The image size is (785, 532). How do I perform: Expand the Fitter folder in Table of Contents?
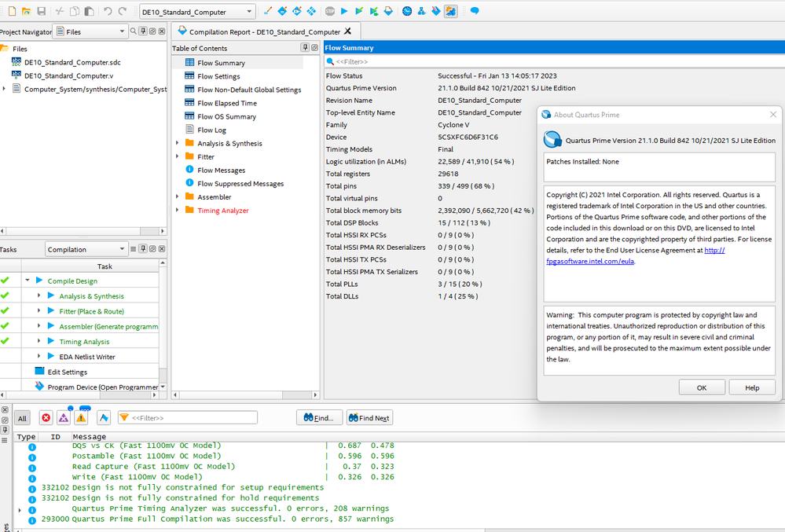(178, 157)
